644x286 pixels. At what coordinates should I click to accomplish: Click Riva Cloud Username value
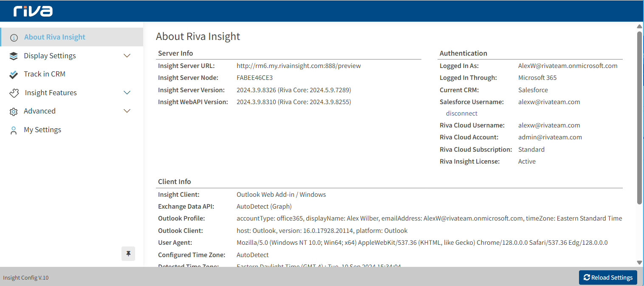point(549,125)
